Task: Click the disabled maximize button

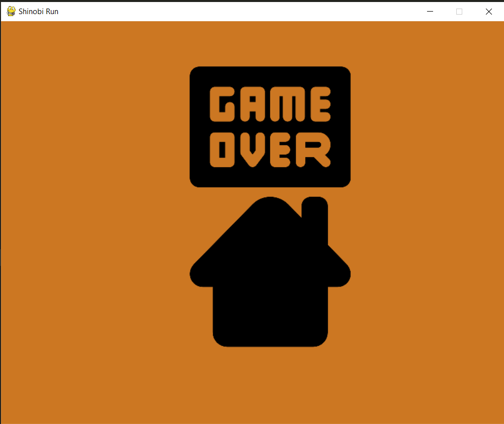Action: 459,12
